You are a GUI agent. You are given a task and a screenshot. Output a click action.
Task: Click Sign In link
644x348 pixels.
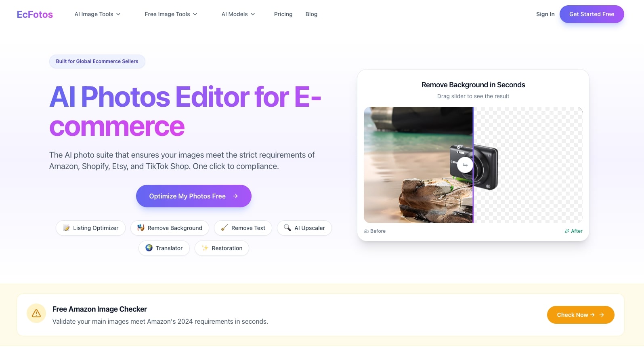point(545,14)
